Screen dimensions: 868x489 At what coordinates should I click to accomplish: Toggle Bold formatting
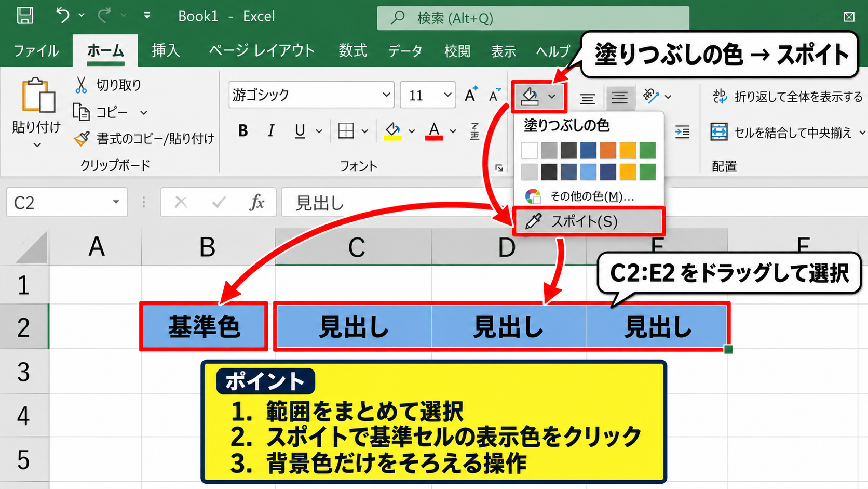point(243,131)
